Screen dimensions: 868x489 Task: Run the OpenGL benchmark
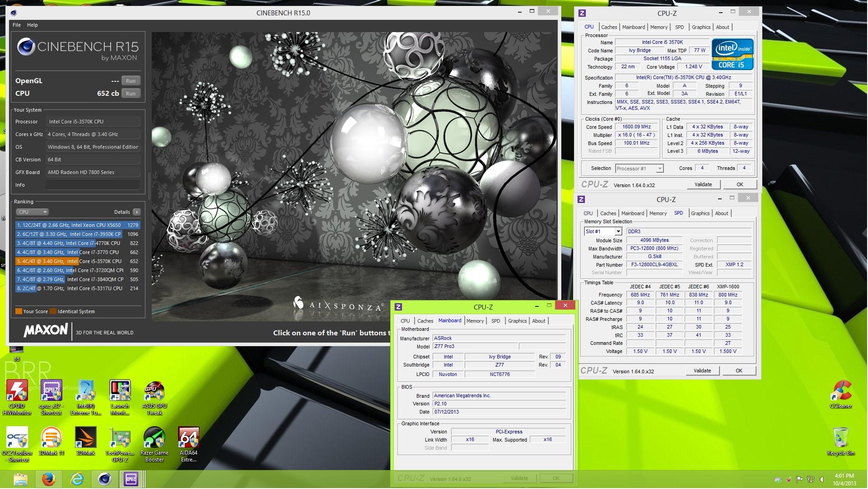(x=131, y=81)
